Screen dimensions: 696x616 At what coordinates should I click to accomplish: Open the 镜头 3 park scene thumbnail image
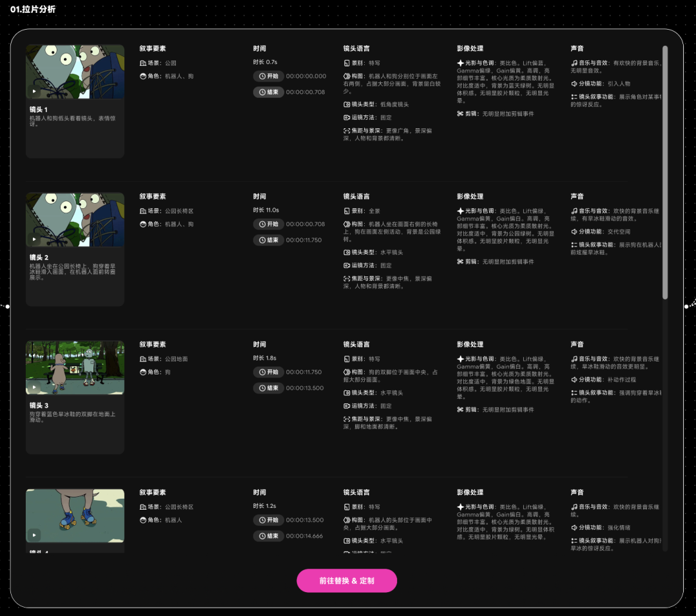tap(75, 367)
